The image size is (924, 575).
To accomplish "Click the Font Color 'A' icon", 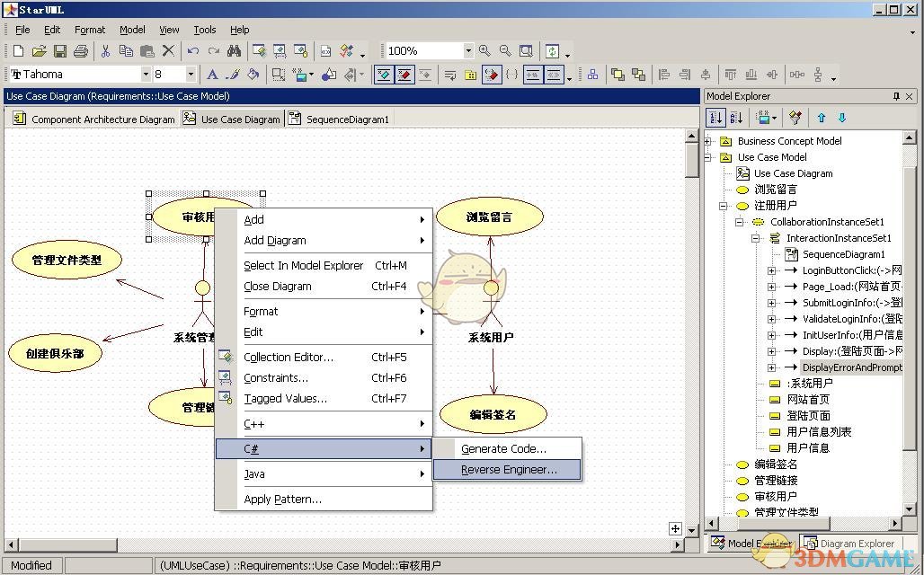I will [212, 75].
